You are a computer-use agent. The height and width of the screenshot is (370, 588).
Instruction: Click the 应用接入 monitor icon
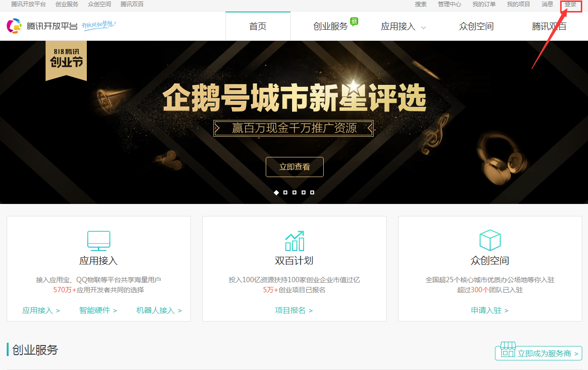click(99, 241)
